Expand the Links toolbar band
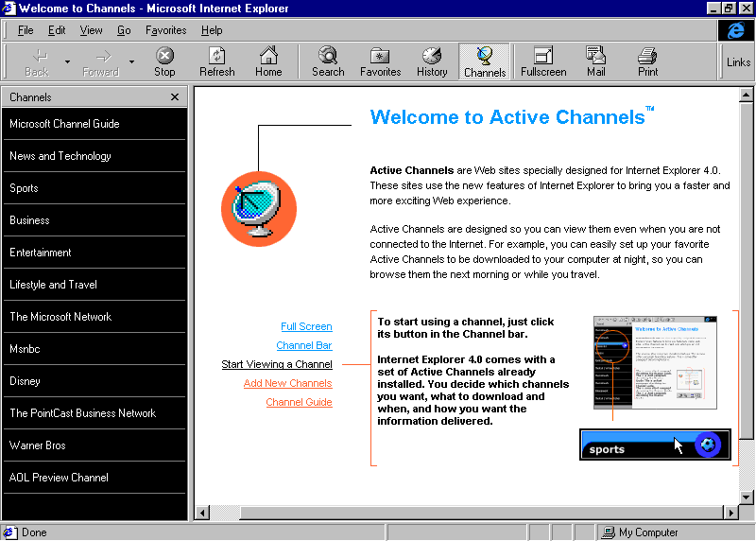The width and height of the screenshot is (756, 541). (738, 62)
